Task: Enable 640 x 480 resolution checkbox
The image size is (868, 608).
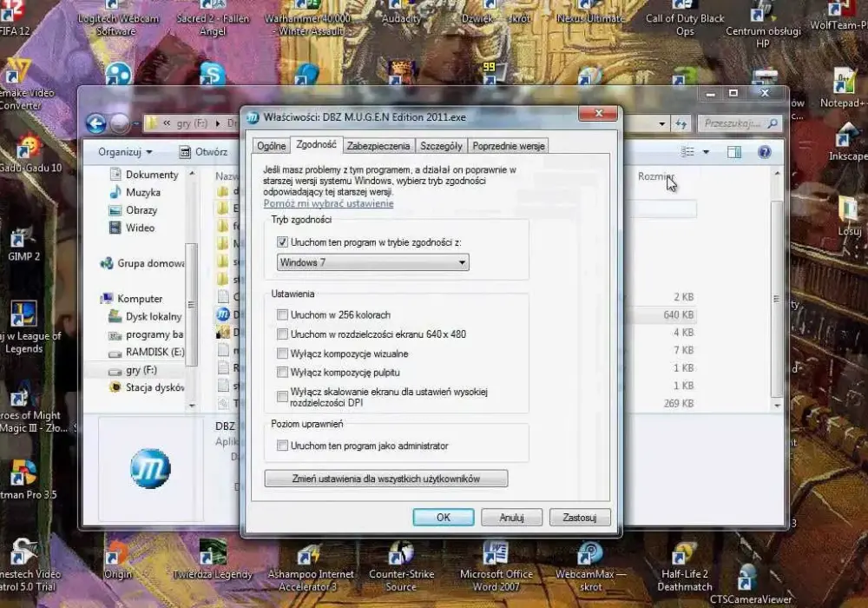Action: point(282,334)
